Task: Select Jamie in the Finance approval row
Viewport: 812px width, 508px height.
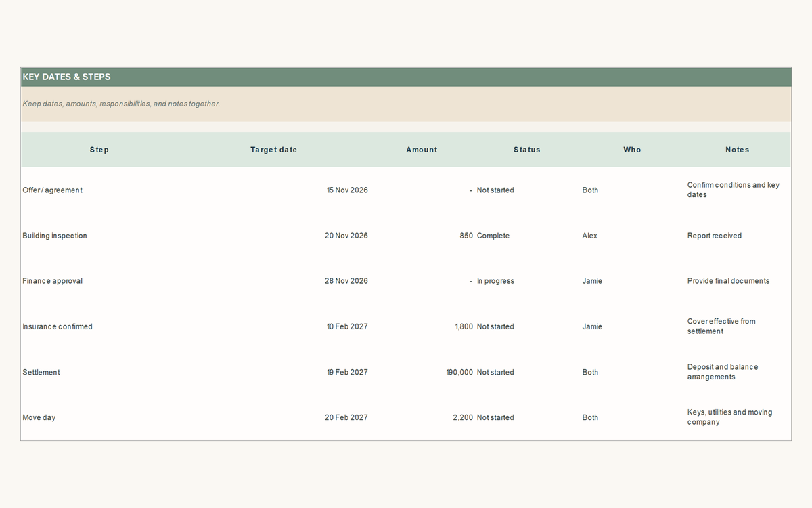Action: pyautogui.click(x=592, y=281)
